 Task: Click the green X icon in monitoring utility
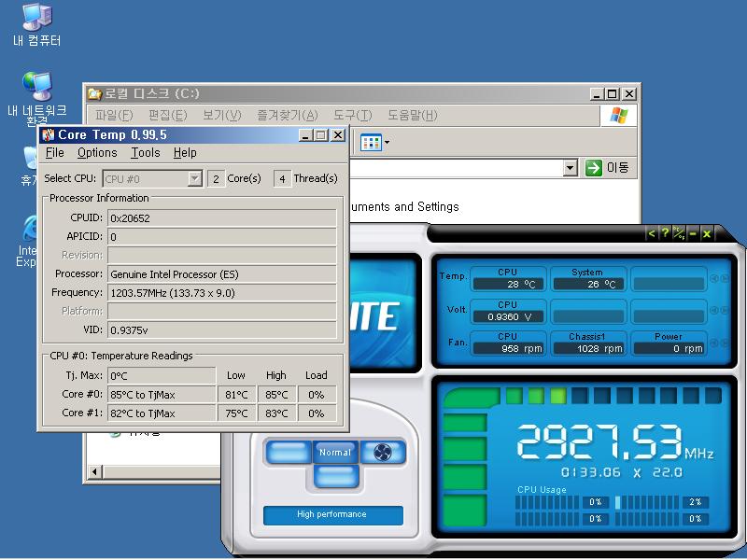[707, 234]
